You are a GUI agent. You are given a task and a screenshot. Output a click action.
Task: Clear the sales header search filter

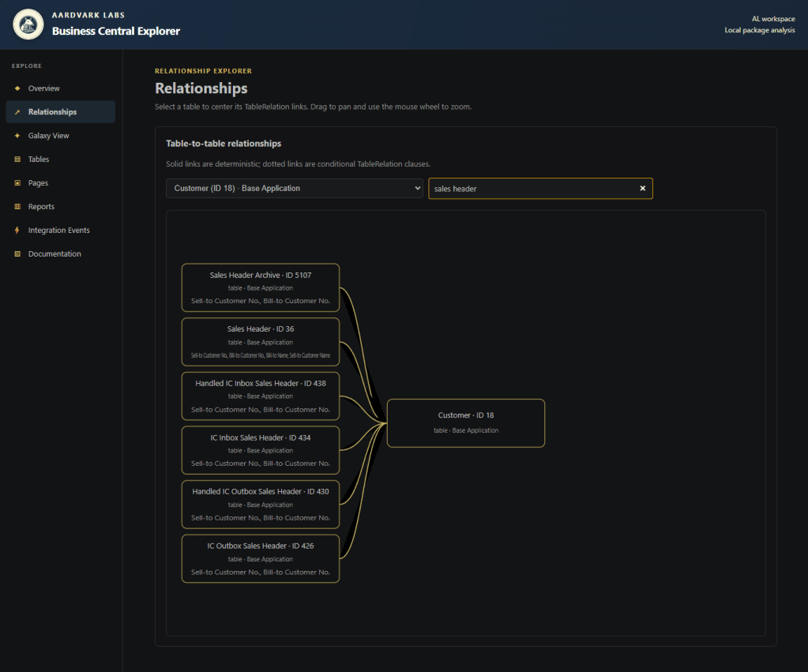643,188
